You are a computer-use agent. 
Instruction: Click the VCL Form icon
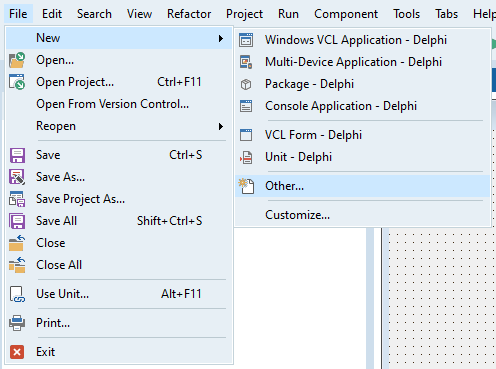pyautogui.click(x=246, y=135)
